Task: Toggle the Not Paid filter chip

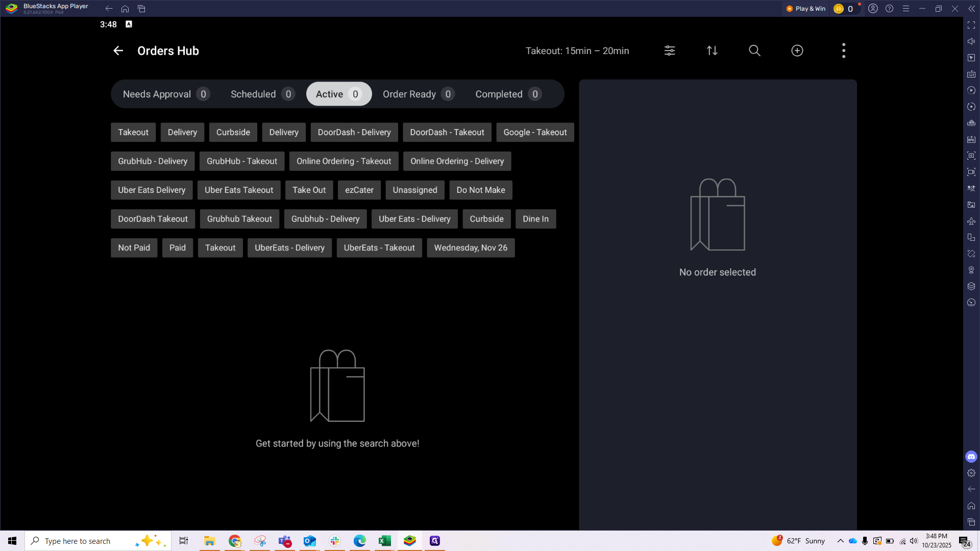Action: [x=134, y=247]
